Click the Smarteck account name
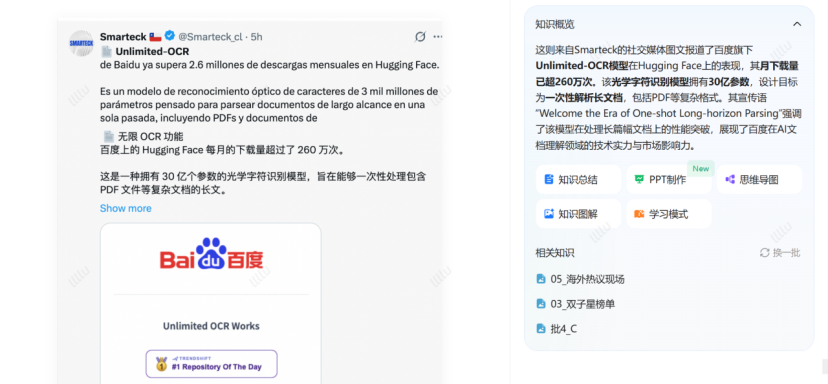This screenshot has height=384, width=828. click(123, 36)
